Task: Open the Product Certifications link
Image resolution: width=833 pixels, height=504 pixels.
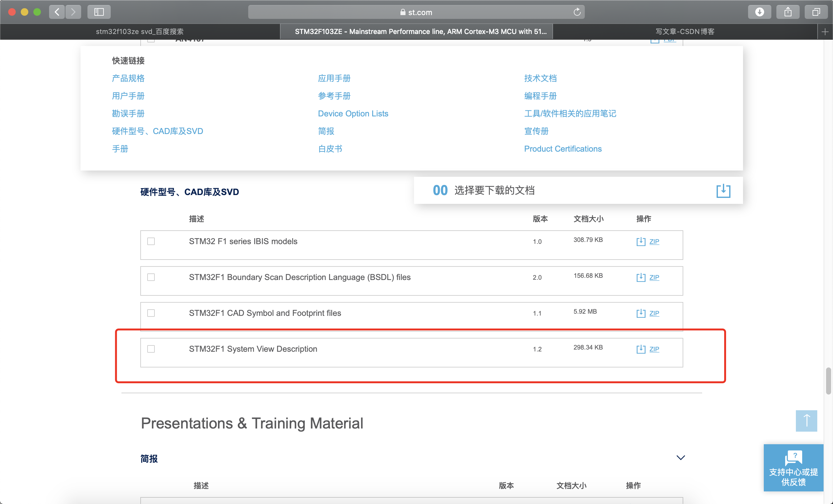Action: pos(563,149)
